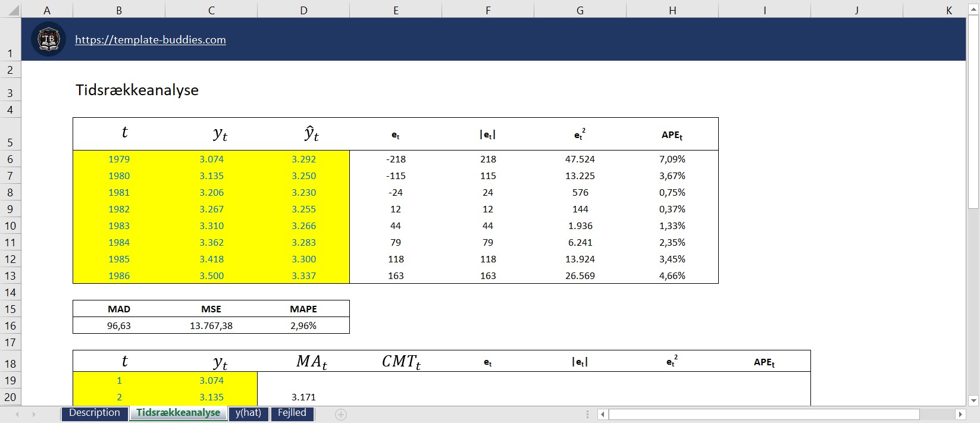Viewport: 980px width, 423px height.
Task: Click the Template Buddies logo icon
Action: tap(49, 39)
